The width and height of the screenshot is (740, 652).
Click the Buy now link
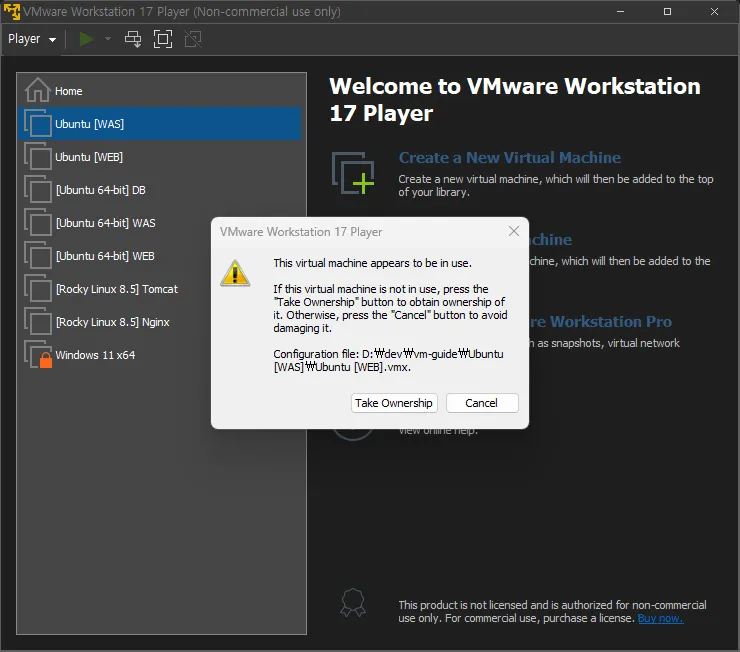(660, 619)
